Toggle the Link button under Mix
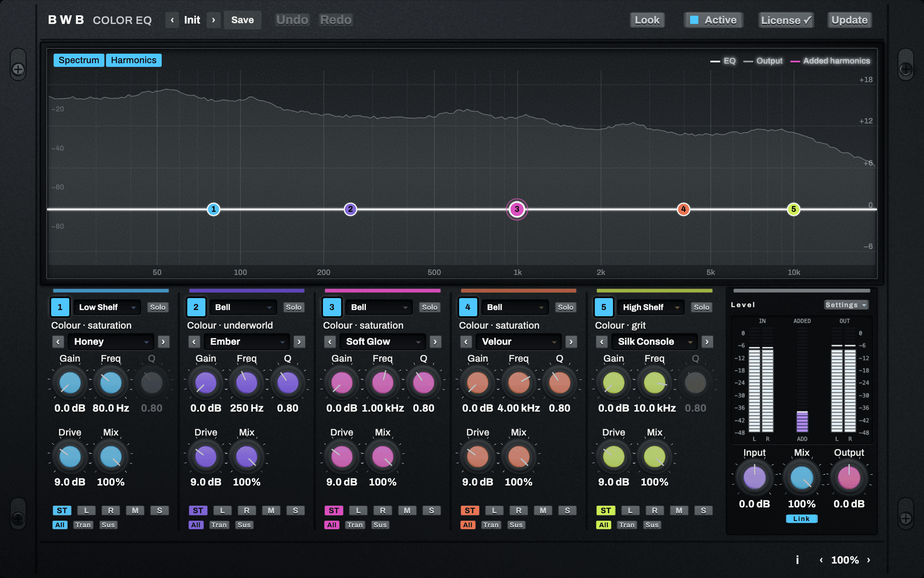 (801, 519)
